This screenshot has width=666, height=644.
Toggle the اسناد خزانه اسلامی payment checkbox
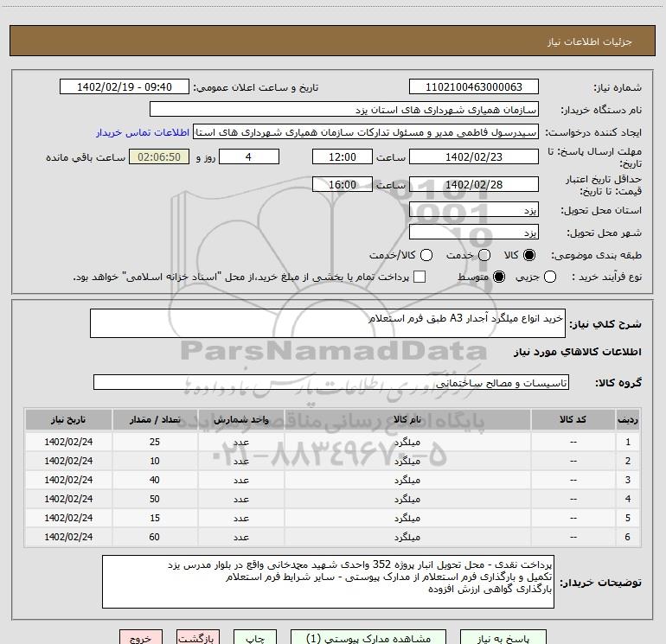419,277
